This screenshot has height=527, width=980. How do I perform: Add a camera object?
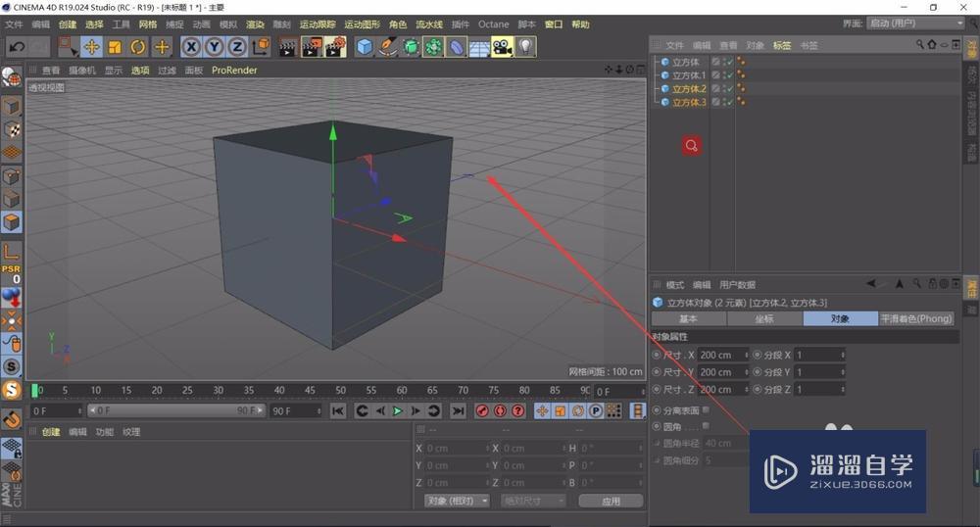[502, 47]
